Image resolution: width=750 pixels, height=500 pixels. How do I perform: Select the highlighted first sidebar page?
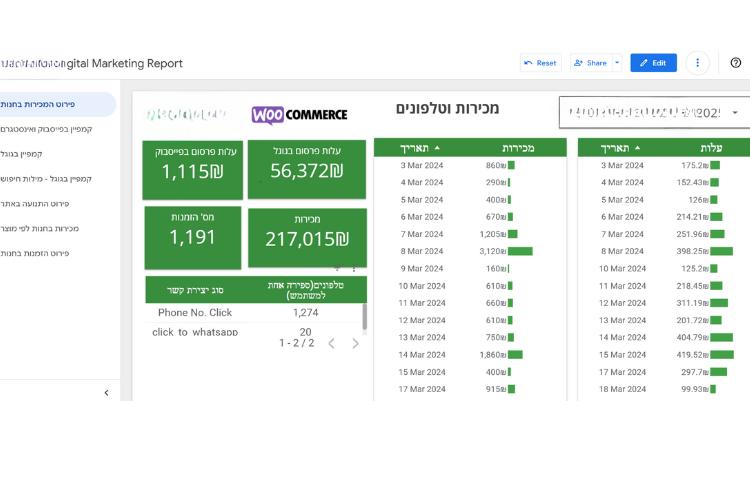tap(57, 104)
